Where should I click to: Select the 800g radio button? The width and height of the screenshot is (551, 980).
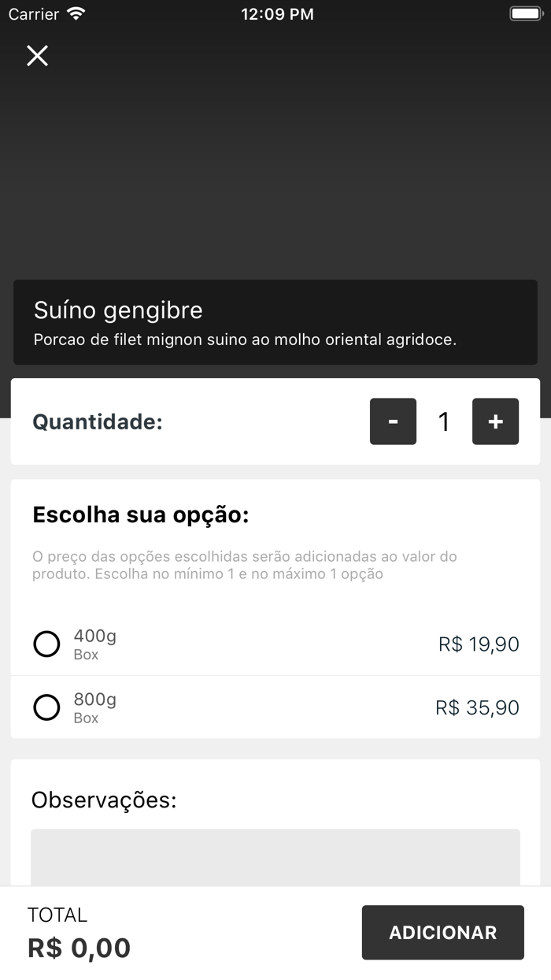coord(46,707)
